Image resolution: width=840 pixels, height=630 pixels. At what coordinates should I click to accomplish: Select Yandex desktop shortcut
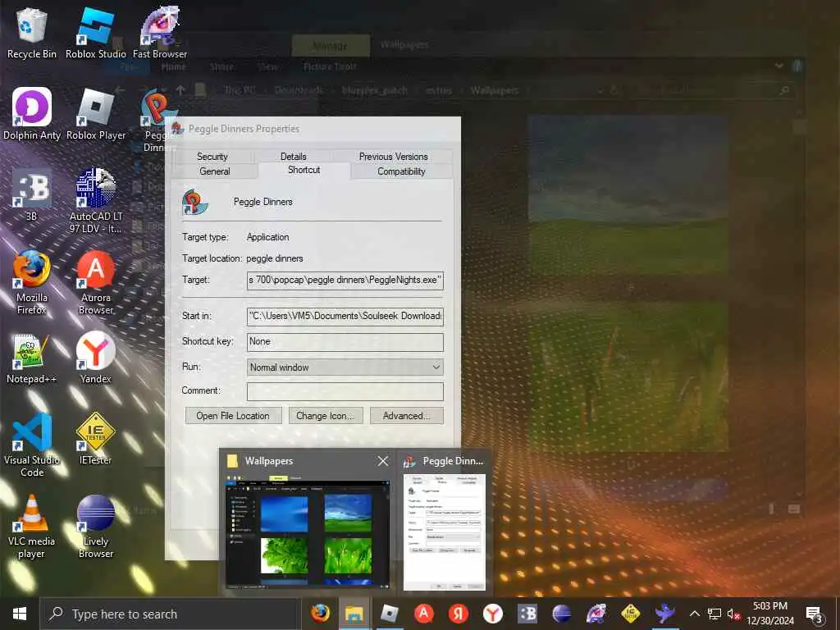tap(96, 358)
